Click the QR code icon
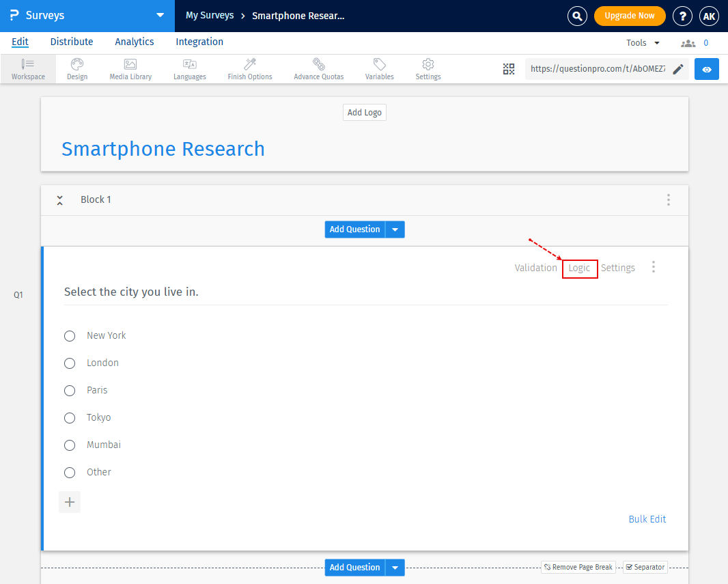Screen dimensions: 728x584 (x=509, y=69)
